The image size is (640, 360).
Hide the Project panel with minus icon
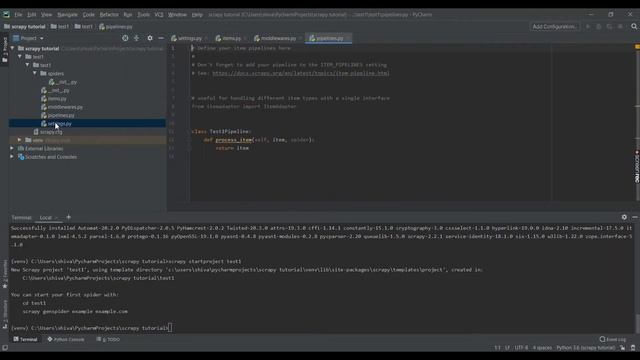pyautogui.click(x=161, y=38)
